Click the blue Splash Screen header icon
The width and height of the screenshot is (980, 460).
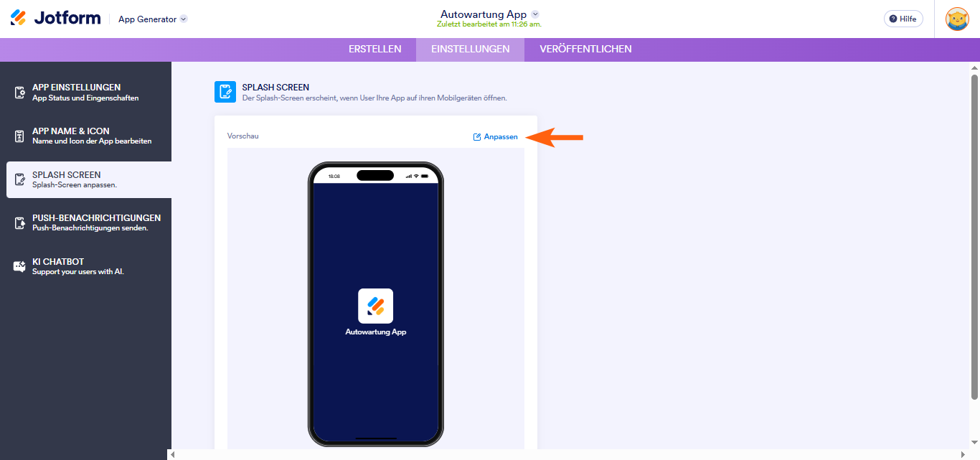click(225, 92)
